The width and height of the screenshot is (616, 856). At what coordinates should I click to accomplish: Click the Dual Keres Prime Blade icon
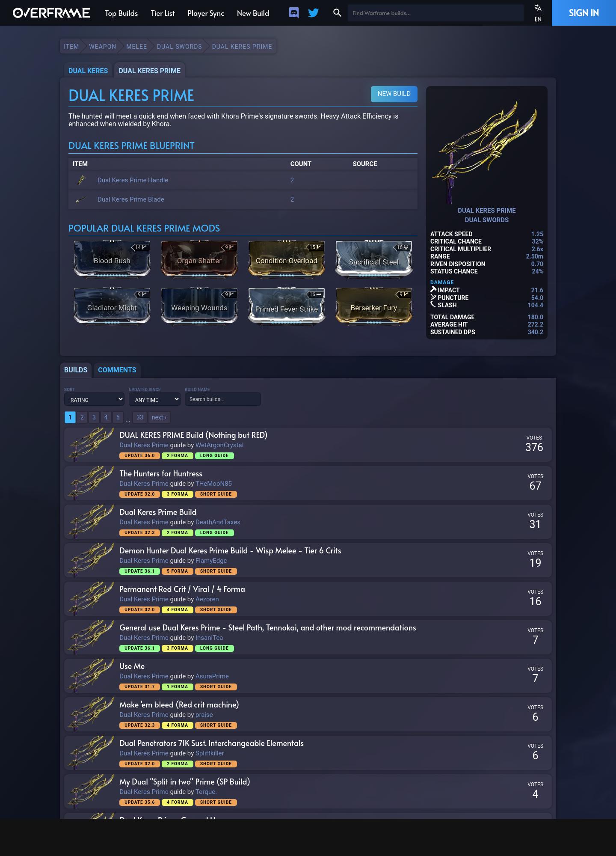(x=81, y=199)
